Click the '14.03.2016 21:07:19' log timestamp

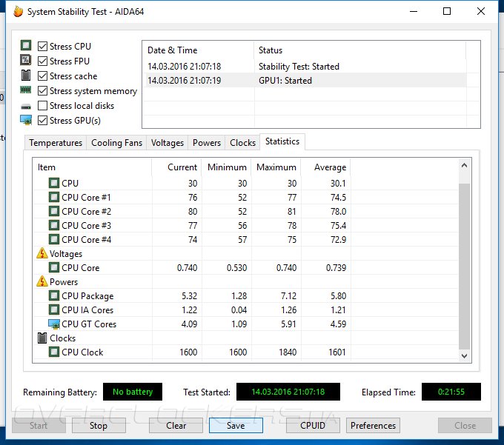pyautogui.click(x=184, y=81)
